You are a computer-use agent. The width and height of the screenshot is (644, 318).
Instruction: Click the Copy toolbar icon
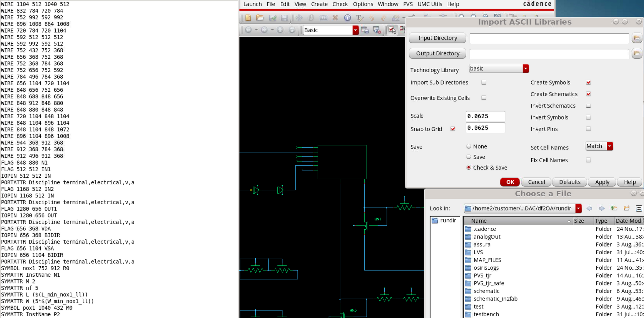coord(311,18)
